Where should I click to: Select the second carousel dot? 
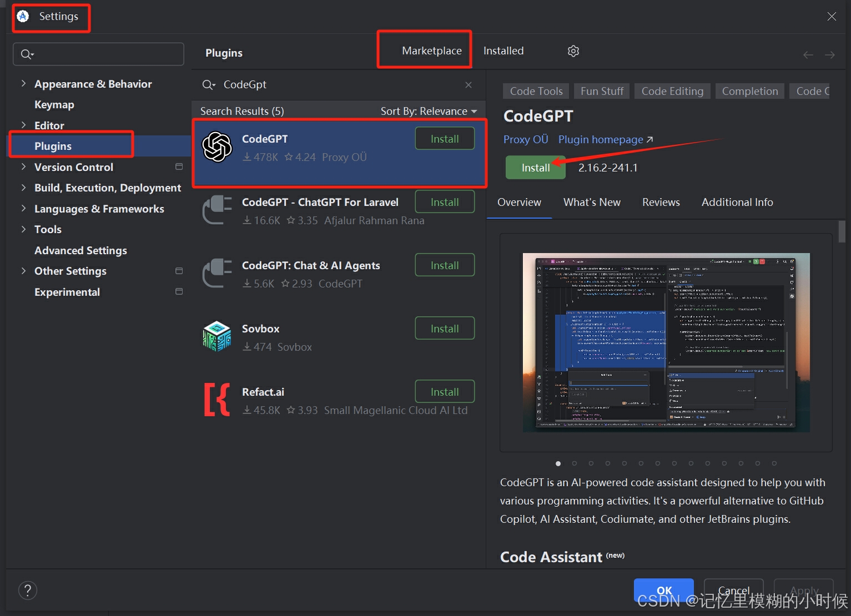(575, 463)
